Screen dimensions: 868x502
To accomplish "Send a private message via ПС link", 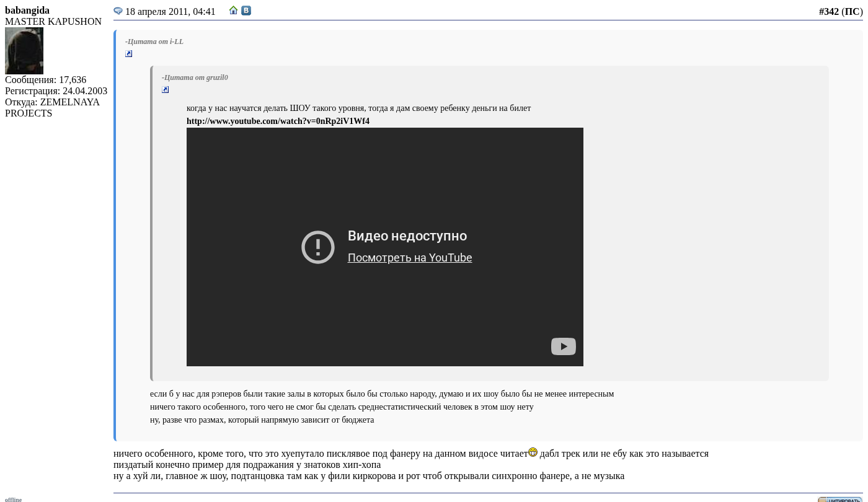I will click(x=852, y=12).
